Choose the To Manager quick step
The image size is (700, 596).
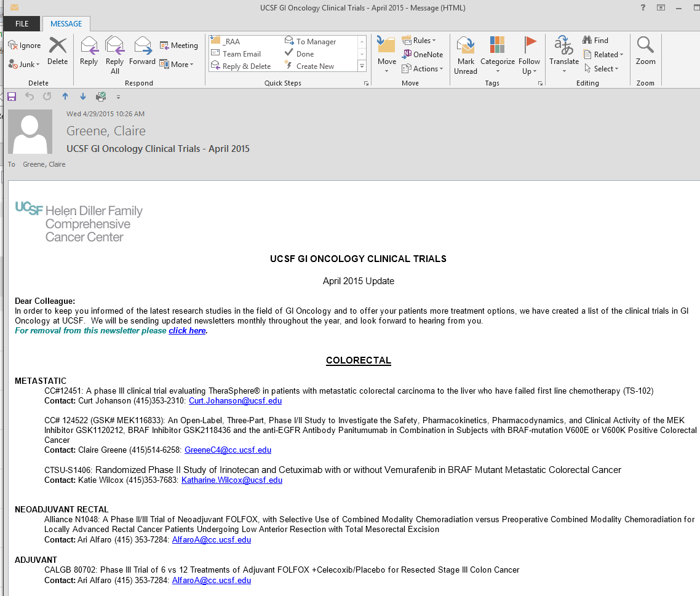(311, 41)
